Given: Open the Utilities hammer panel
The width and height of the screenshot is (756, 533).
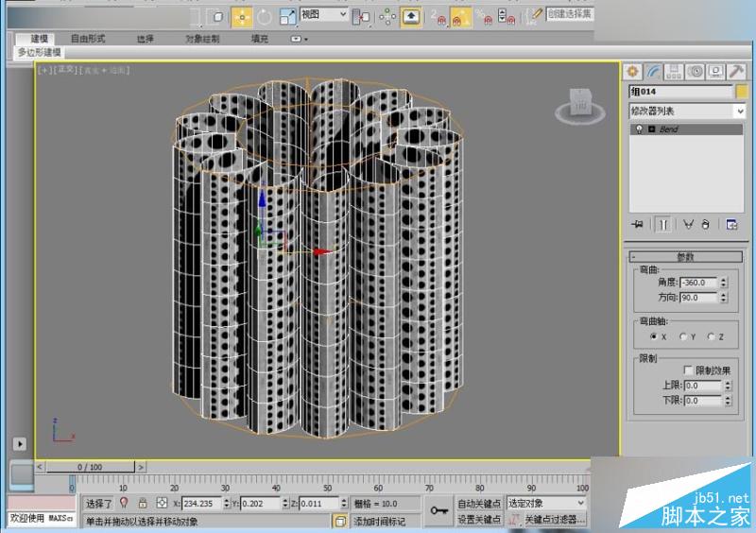Looking at the screenshot, I should [x=736, y=71].
